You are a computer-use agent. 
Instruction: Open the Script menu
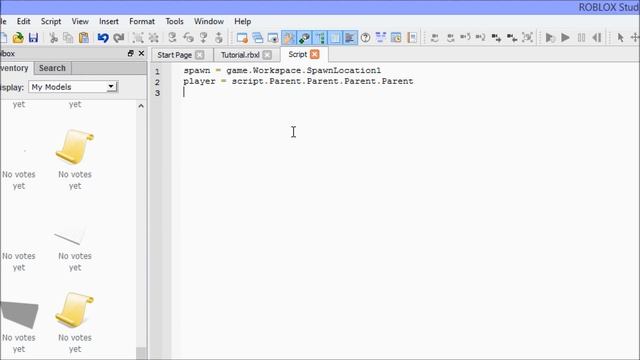pos(51,21)
